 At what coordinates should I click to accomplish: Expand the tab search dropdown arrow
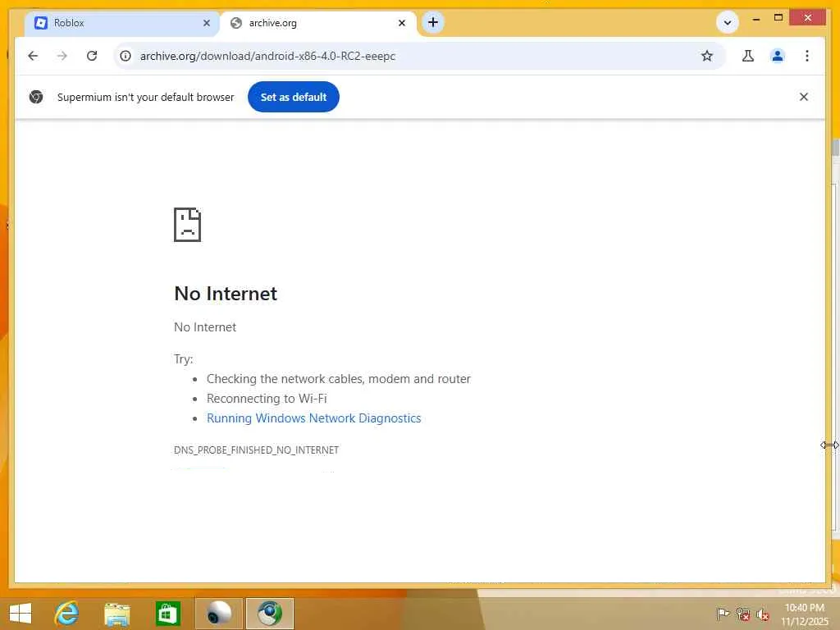[x=728, y=22]
